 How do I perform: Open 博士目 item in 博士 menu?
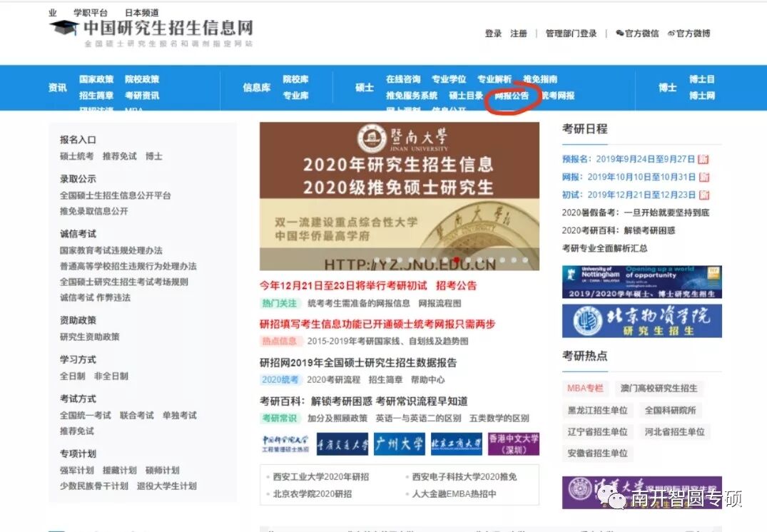pyautogui.click(x=702, y=79)
